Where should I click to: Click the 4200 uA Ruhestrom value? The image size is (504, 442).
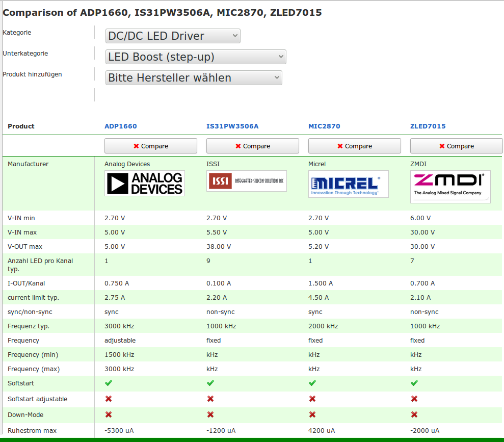point(322,430)
